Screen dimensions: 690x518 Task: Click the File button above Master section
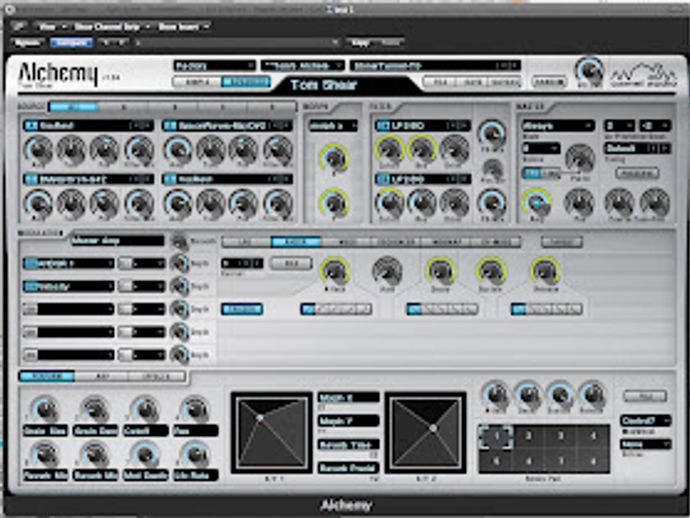click(x=439, y=82)
